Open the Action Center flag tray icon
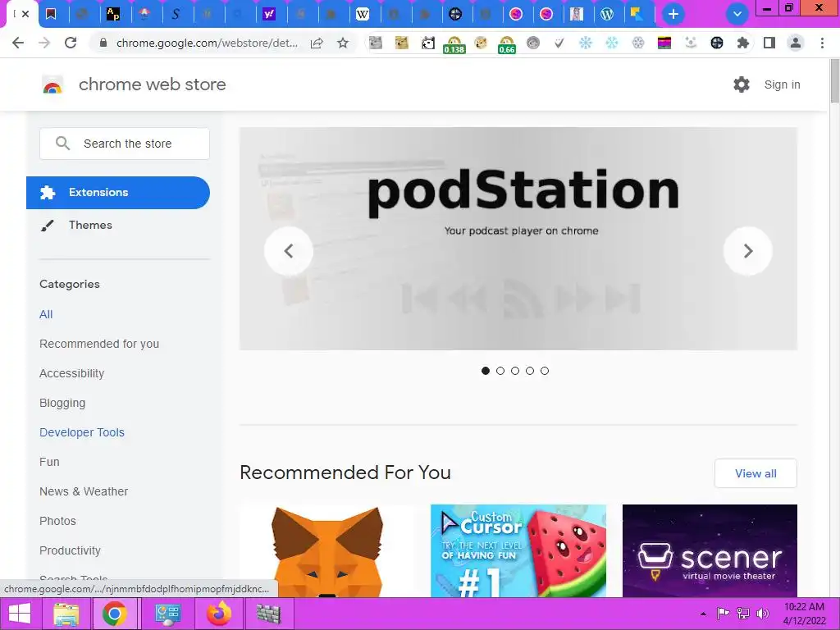Screen dimensions: 840x630 [x=724, y=614]
